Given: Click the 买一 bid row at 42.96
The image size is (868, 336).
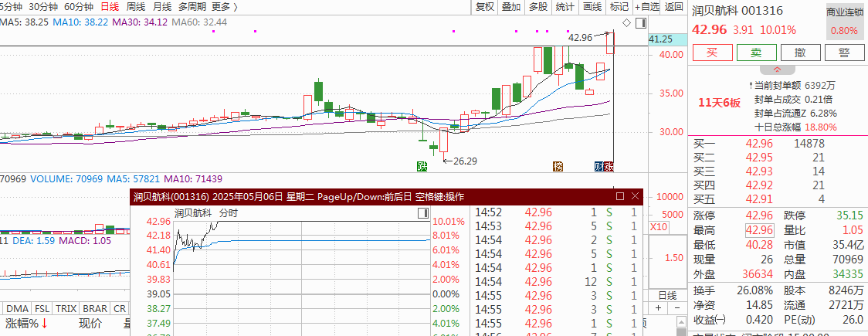Looking at the screenshot, I should point(777,144).
